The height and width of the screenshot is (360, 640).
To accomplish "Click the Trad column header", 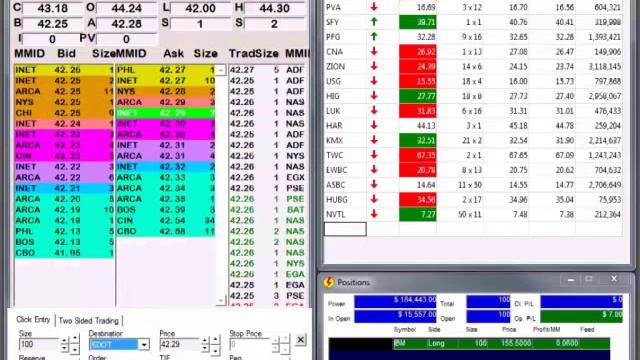I will point(242,53).
